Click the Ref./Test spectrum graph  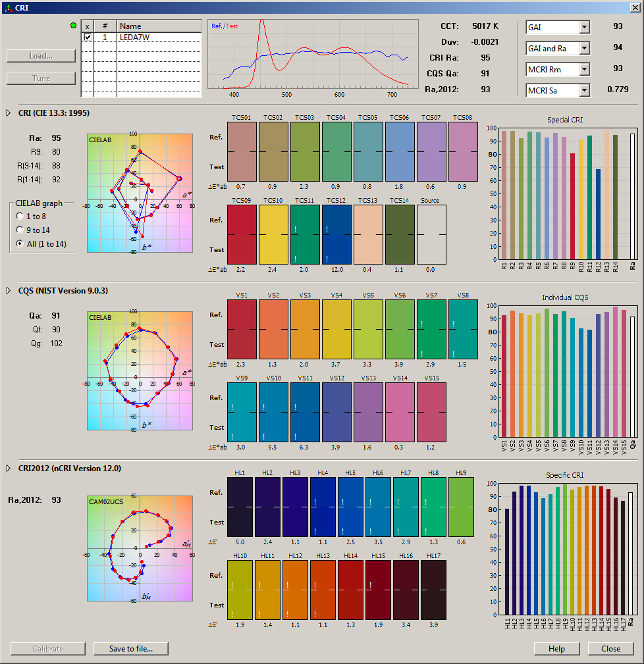(x=313, y=54)
